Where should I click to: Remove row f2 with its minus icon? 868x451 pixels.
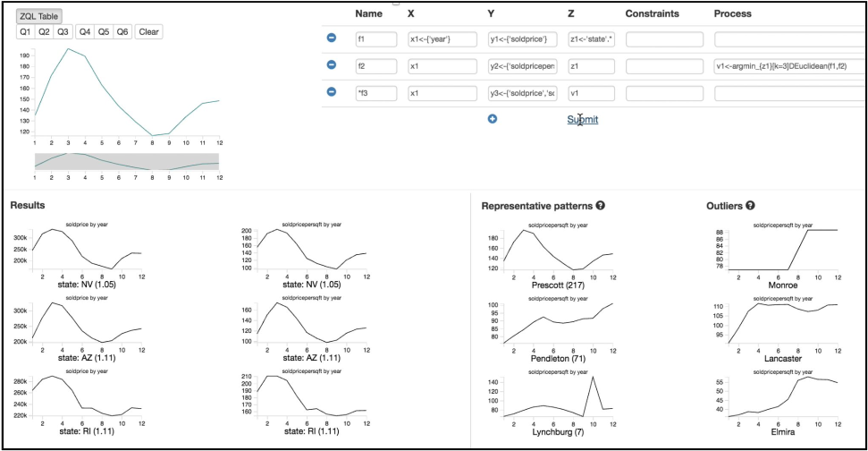(332, 65)
